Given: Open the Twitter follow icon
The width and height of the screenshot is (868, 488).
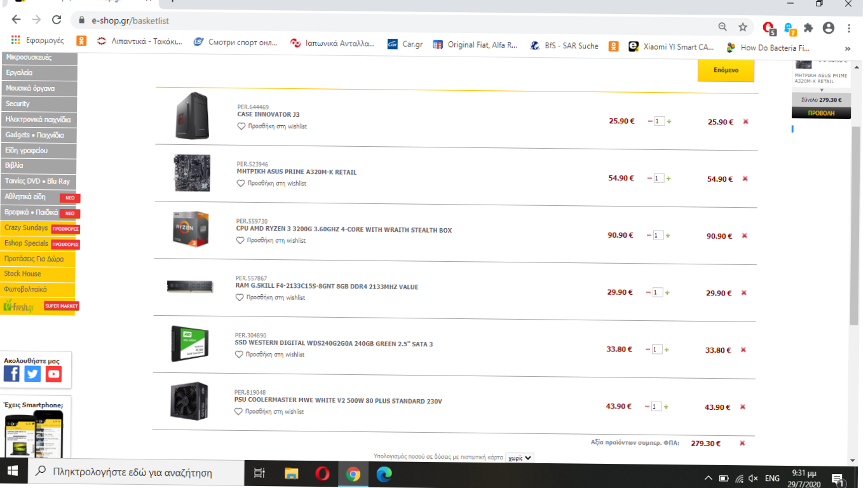Looking at the screenshot, I should point(32,374).
